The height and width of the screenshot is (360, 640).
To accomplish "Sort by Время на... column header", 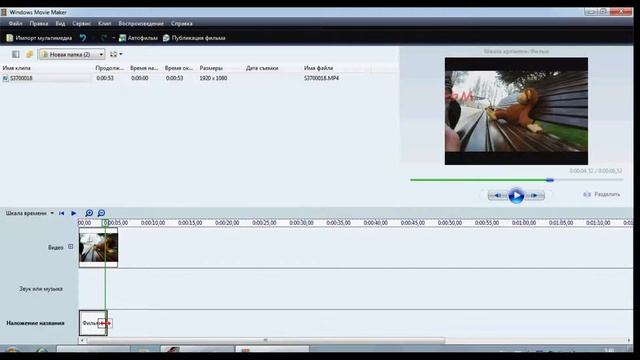I will [x=144, y=68].
